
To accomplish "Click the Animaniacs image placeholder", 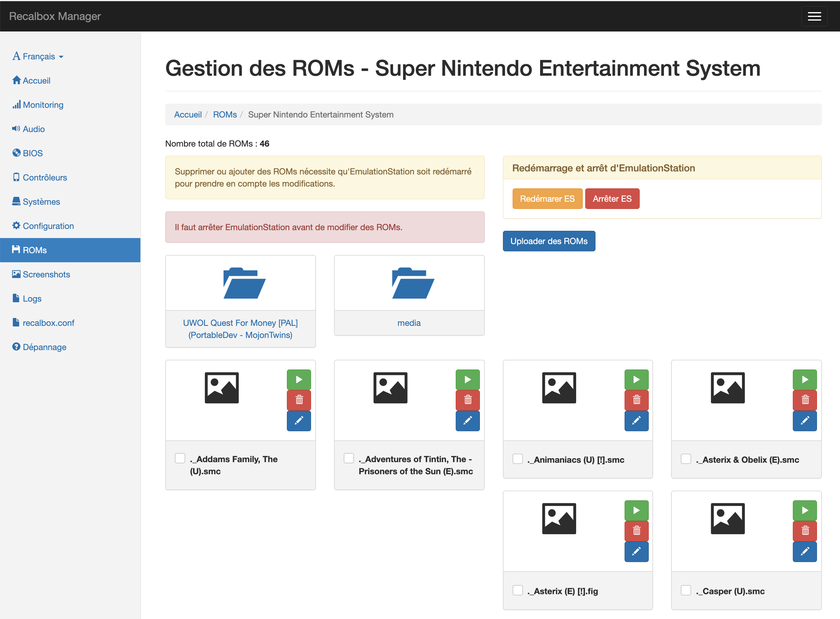I will tap(559, 388).
